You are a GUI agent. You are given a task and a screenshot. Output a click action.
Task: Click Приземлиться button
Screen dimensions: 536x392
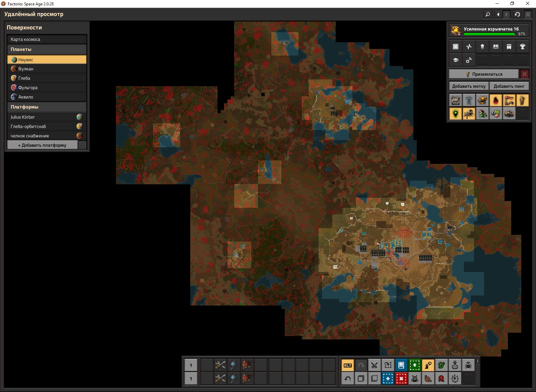click(x=484, y=74)
